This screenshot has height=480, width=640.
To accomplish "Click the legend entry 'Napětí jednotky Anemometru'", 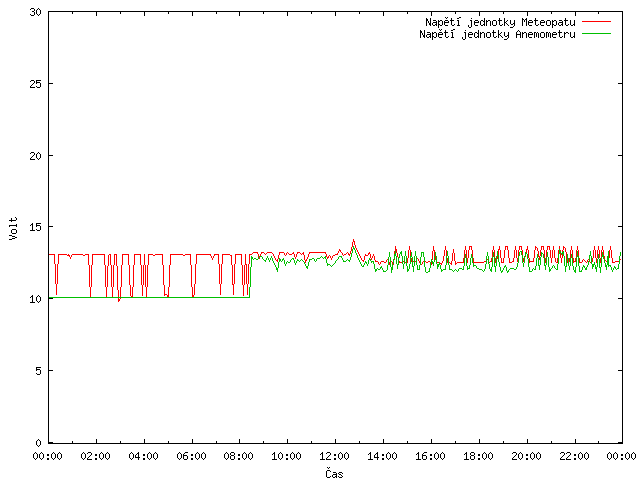I will click(497, 34).
